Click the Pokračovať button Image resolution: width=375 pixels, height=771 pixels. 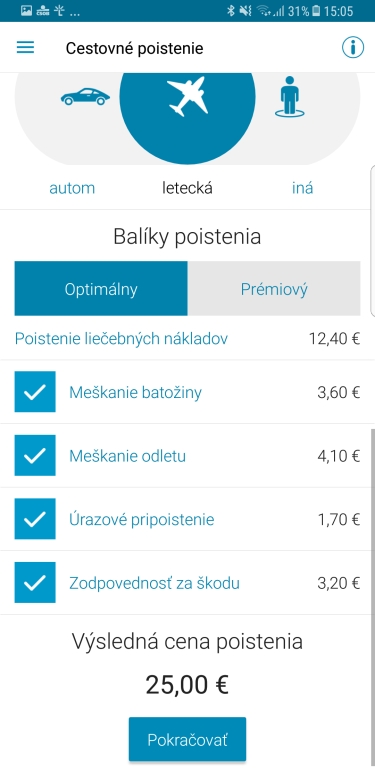[x=187, y=739]
